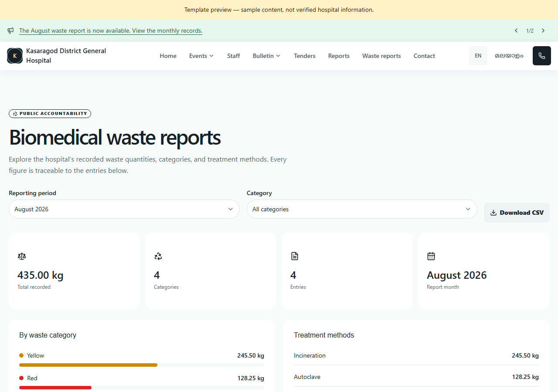Image resolution: width=558 pixels, height=392 pixels.
Task: Click the 1/2 announcement counter
Action: point(530,30)
